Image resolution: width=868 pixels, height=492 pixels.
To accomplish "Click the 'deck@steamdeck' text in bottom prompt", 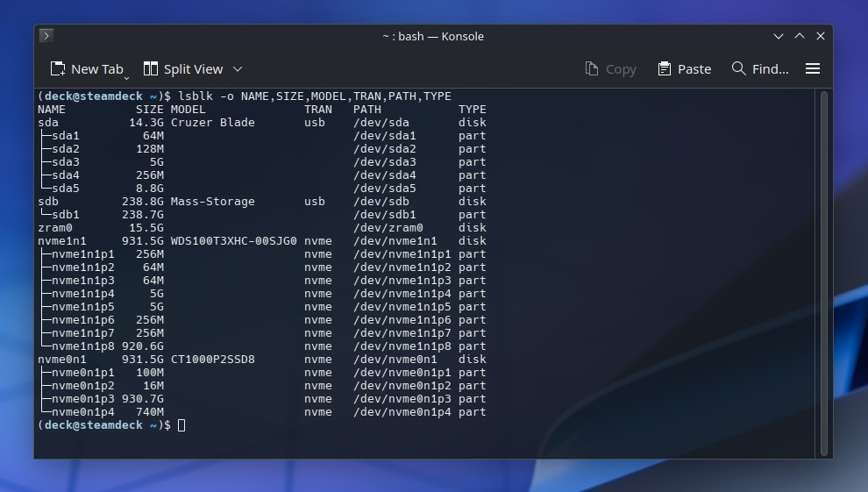I will 94,425.
